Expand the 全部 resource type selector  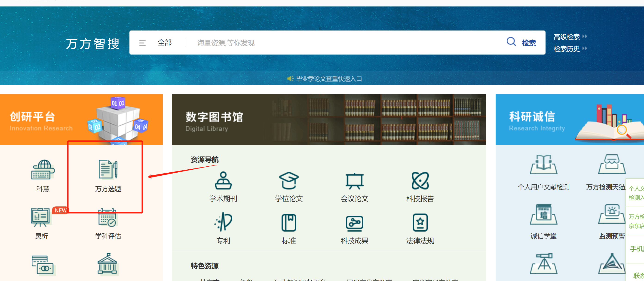165,43
